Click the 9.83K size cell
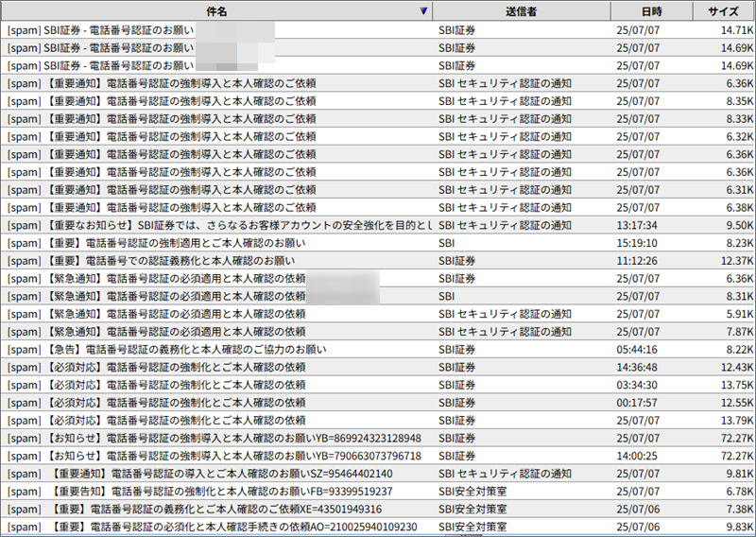 tap(740, 528)
